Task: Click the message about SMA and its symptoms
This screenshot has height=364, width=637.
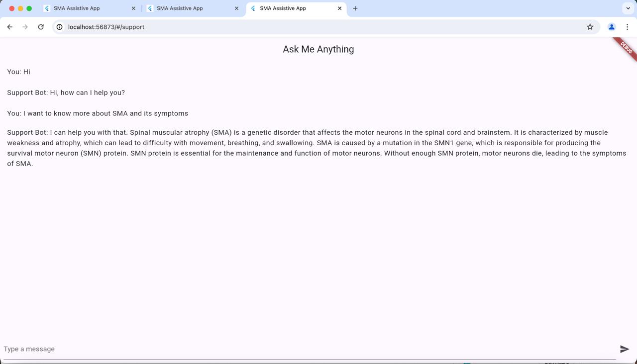Action: pos(98,113)
